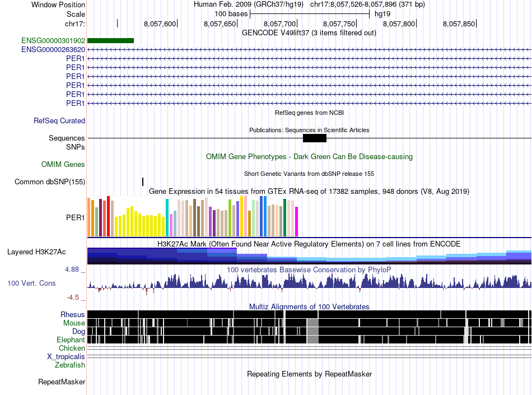Click the chr17:8,057,526-8,057,896 position text
Screen dimensions: 532x395
click(x=367, y=4)
